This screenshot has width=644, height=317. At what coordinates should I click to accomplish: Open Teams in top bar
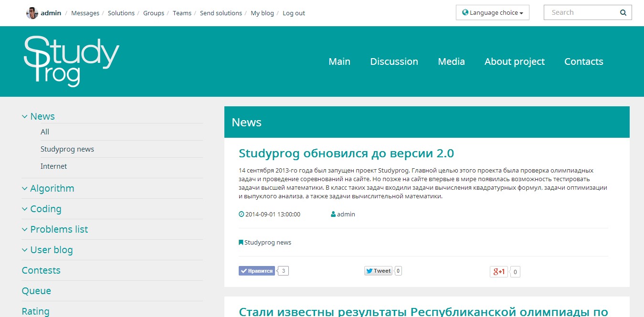pyautogui.click(x=182, y=13)
